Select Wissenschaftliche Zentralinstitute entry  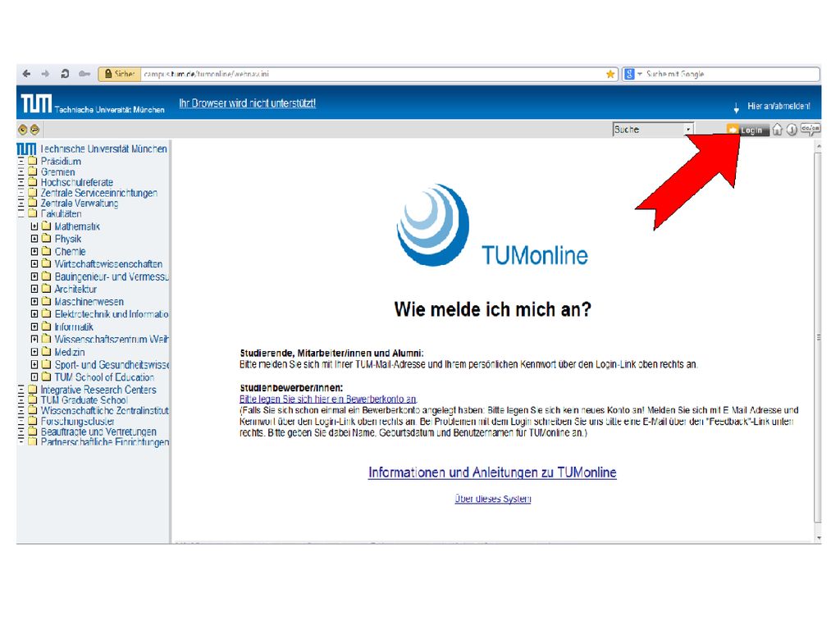tap(104, 410)
